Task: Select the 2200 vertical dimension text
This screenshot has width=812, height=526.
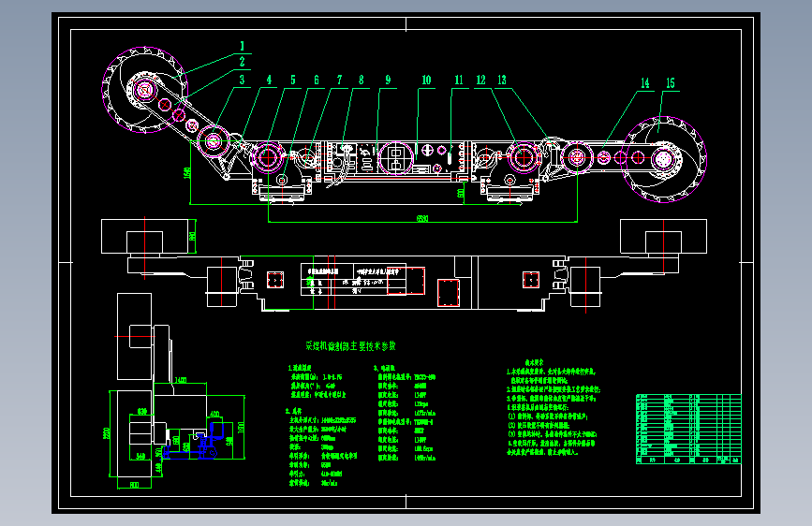Action: (106, 432)
